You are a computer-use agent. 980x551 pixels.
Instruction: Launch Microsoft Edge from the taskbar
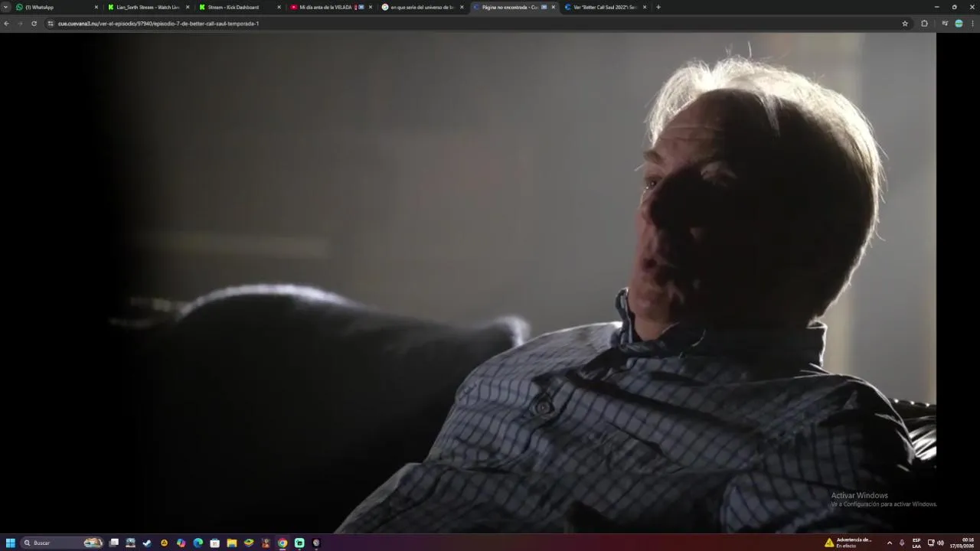coord(198,543)
